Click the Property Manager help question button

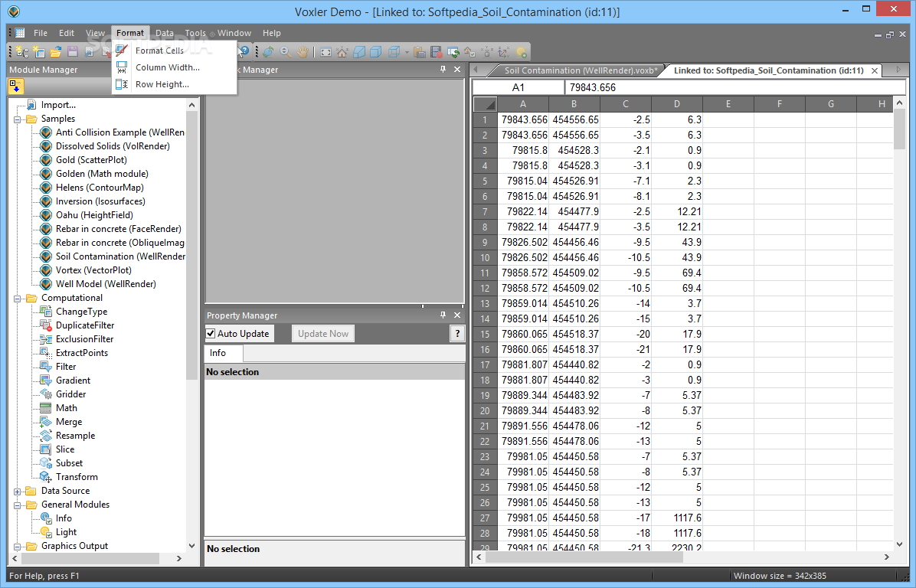(x=457, y=333)
